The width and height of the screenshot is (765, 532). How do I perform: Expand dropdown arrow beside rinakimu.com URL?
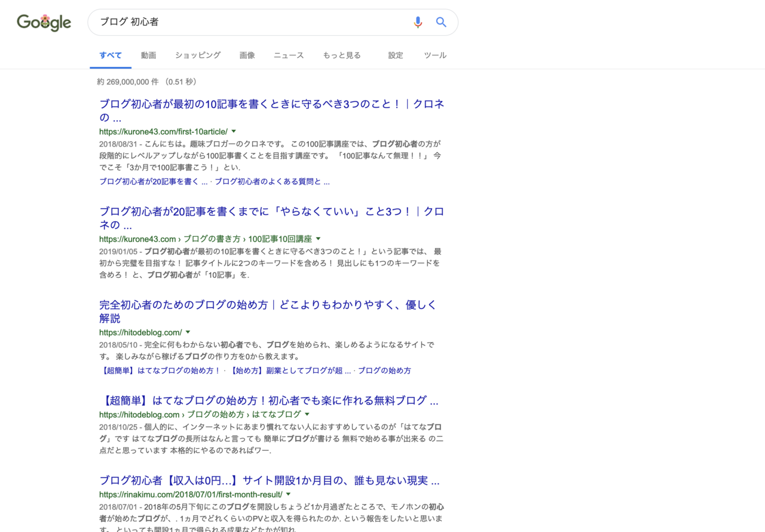pyautogui.click(x=288, y=494)
